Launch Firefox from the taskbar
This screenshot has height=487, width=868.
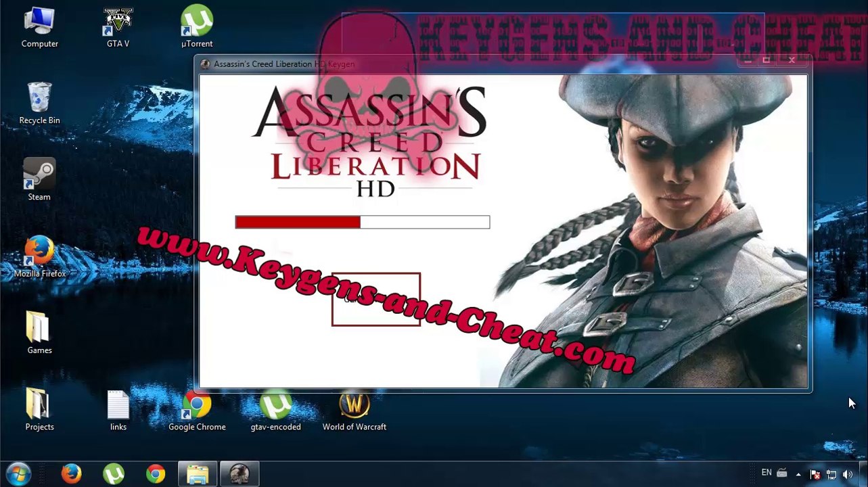(x=71, y=474)
